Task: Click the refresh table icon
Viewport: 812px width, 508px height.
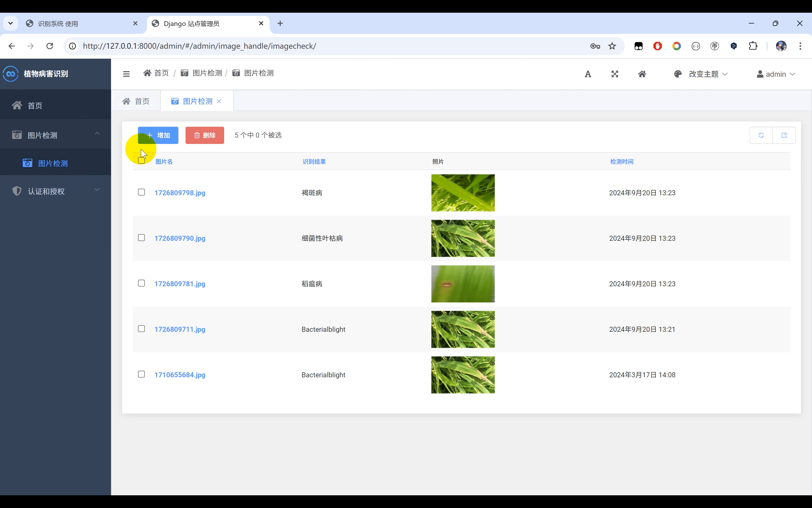Action: [761, 135]
